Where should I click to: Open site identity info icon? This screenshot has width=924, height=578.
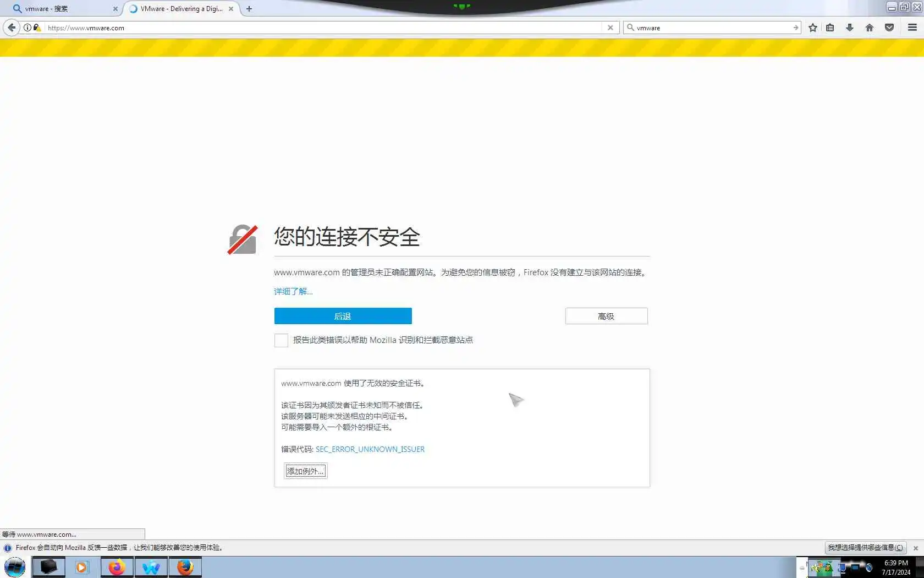tap(27, 28)
